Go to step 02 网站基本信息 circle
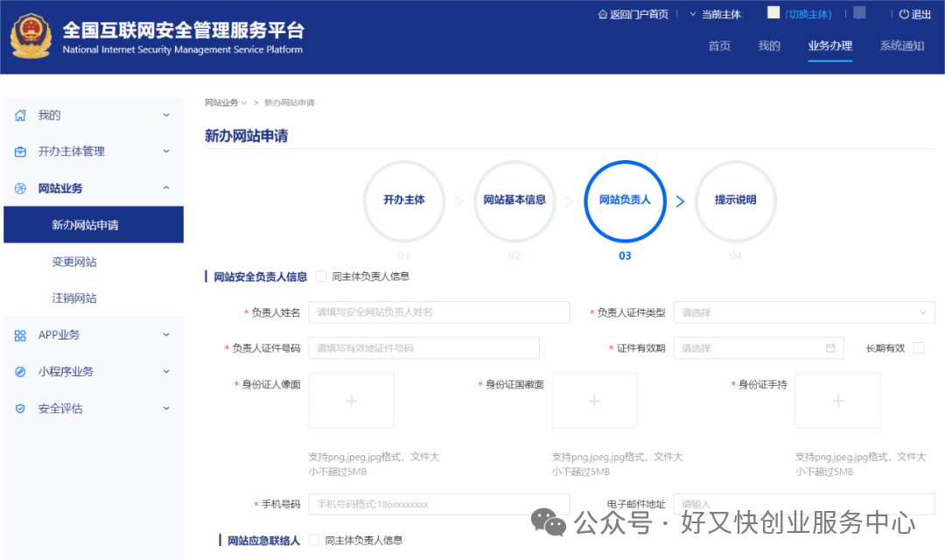This screenshot has height=560, width=945. click(x=514, y=201)
